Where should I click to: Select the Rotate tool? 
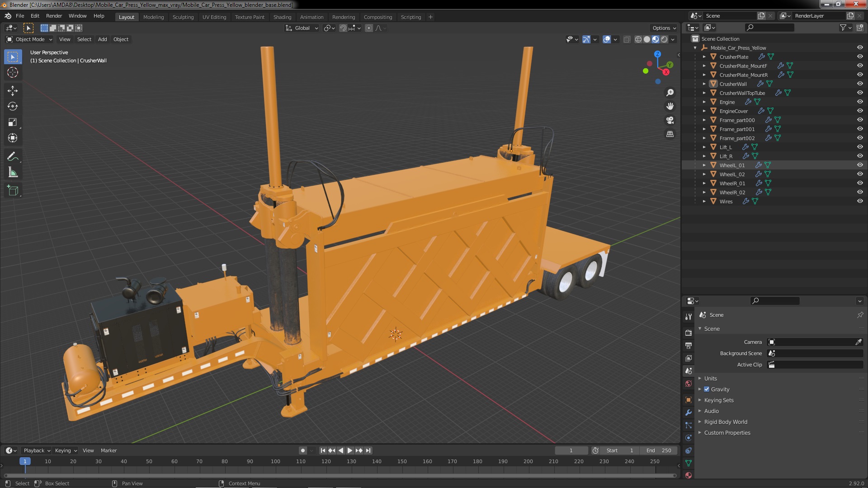coord(13,107)
